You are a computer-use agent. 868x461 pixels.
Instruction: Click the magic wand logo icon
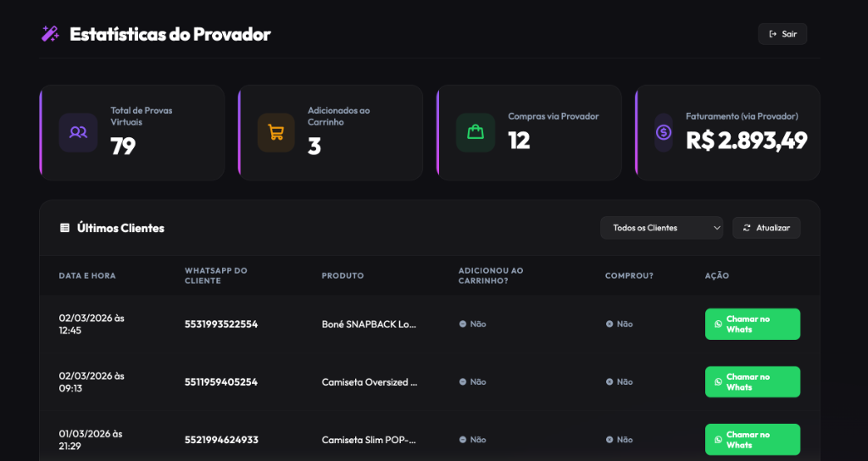point(50,34)
